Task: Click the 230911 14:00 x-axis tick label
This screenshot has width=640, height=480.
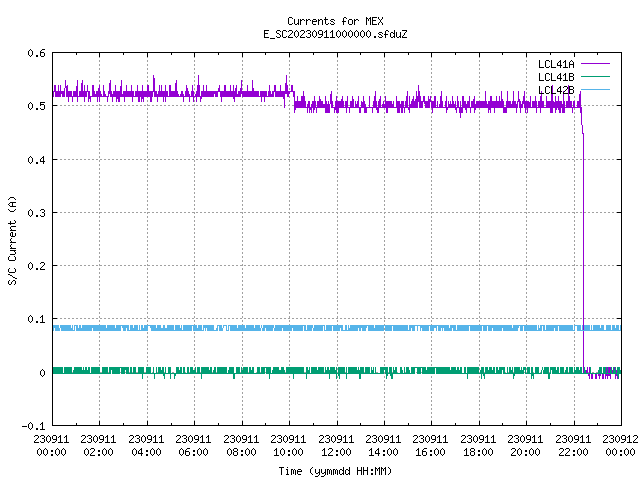Action: tap(383, 446)
